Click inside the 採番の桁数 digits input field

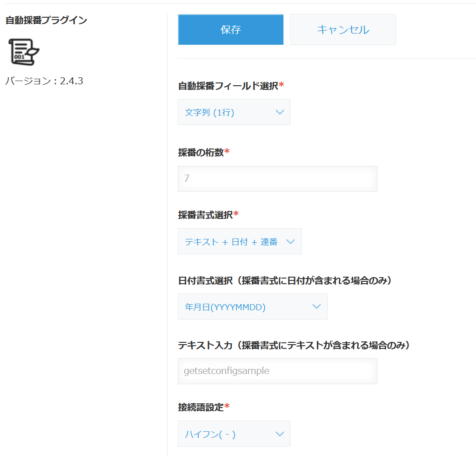pyautogui.click(x=277, y=179)
